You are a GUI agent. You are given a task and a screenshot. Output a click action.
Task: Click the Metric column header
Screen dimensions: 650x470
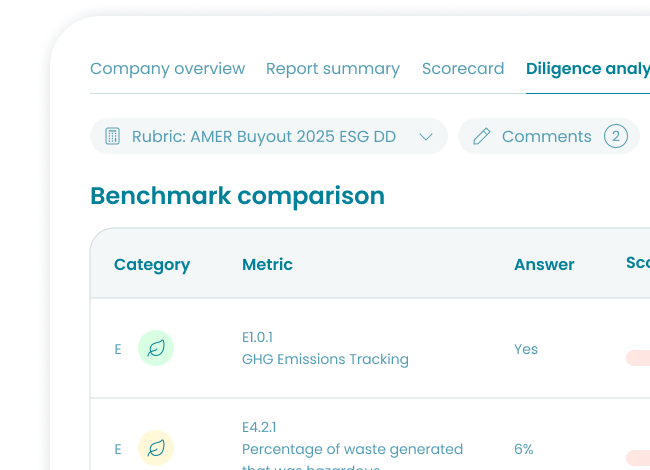tap(267, 264)
